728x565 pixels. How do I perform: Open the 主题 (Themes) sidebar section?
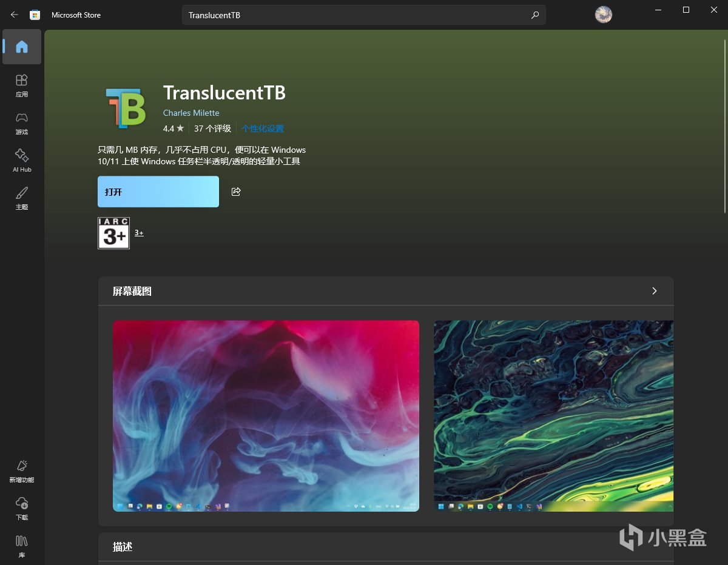pos(22,198)
